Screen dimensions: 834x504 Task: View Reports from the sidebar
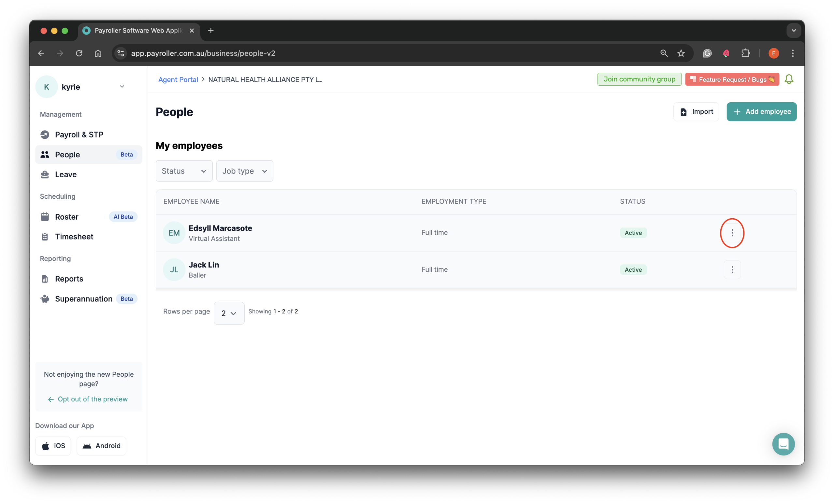coord(69,279)
